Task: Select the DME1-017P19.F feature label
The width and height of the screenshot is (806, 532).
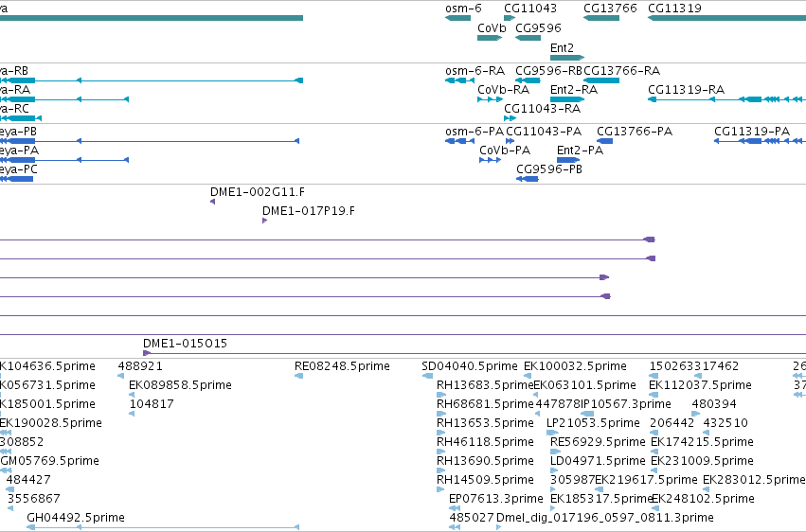Action: (309, 211)
